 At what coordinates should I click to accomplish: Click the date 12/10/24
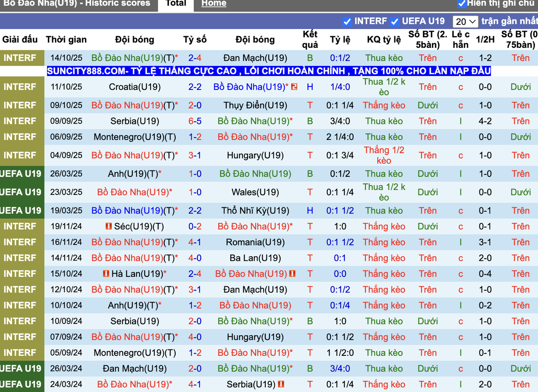pos(66,290)
